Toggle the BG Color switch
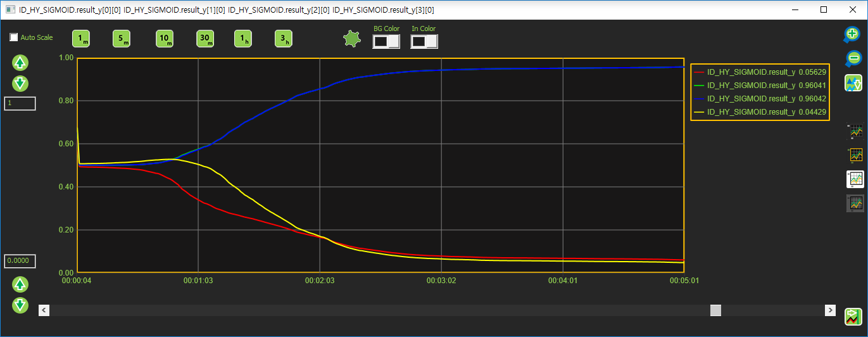Viewport: 868px width, 337px height. [x=386, y=41]
